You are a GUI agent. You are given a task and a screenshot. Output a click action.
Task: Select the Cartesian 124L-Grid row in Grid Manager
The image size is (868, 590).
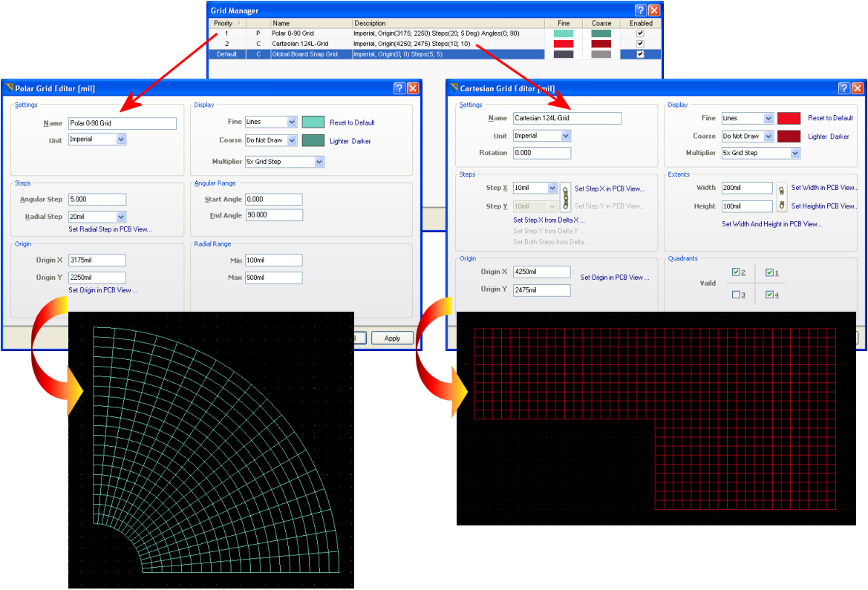300,44
